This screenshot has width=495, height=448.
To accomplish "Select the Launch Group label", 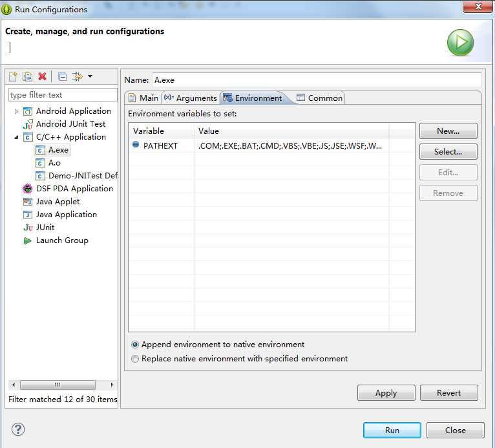I will [x=62, y=240].
